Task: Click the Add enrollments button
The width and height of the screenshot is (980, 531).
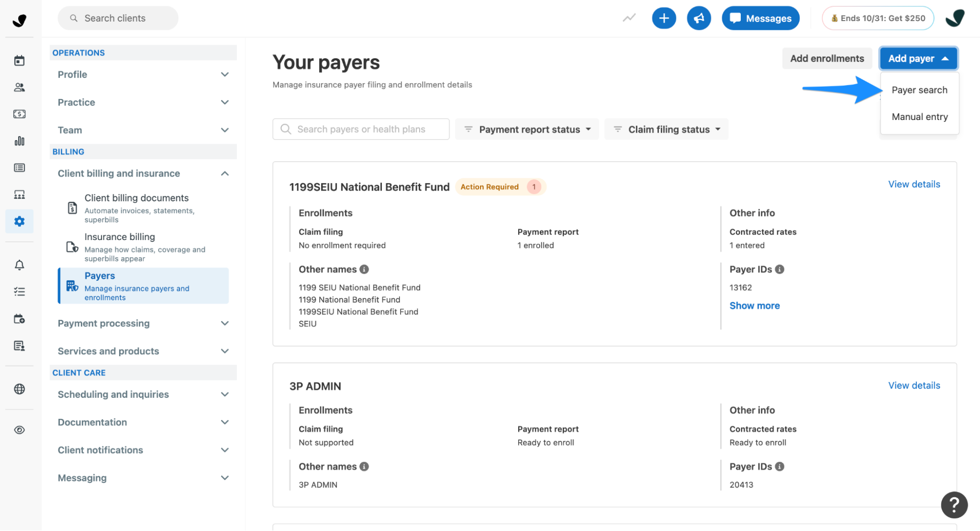Action: tap(827, 58)
